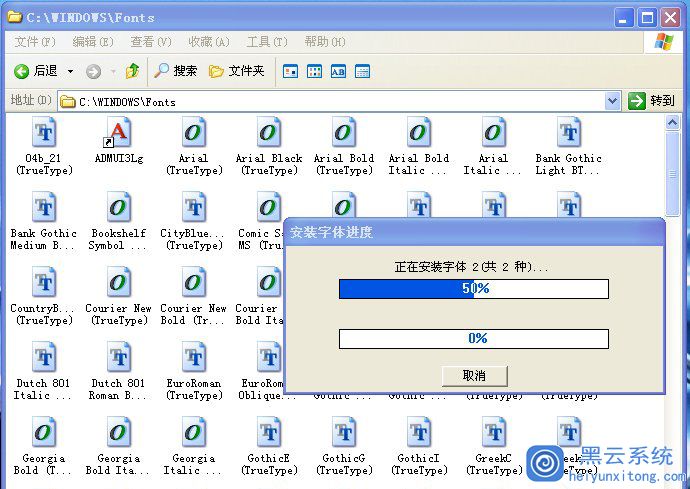Select the GothicG (TrueType) font icon

pos(343,432)
